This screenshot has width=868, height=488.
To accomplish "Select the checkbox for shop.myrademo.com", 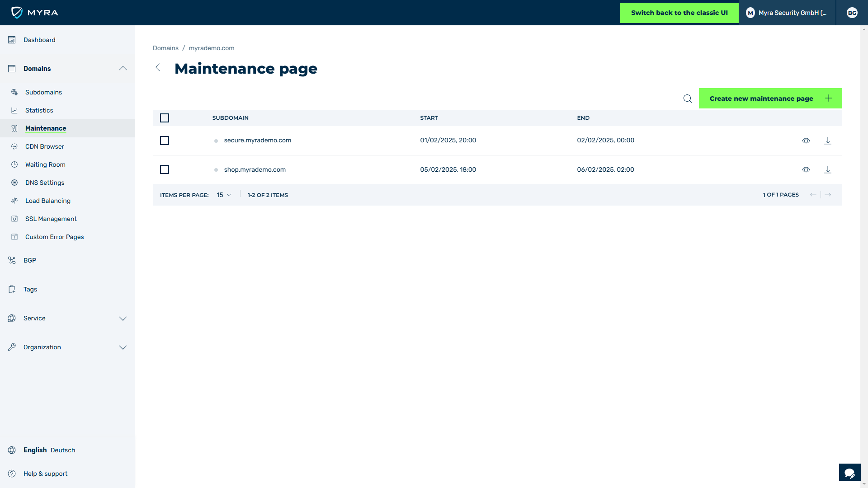I will [165, 169].
